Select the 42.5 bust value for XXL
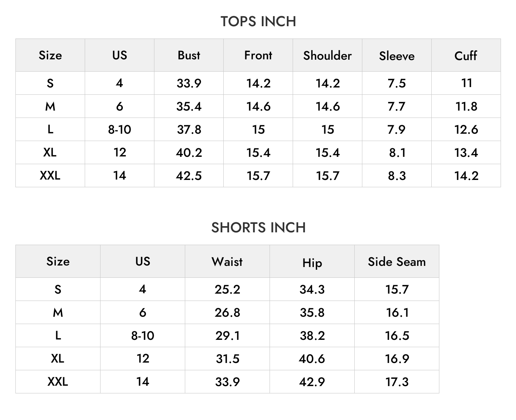The width and height of the screenshot is (516, 420). [x=189, y=176]
